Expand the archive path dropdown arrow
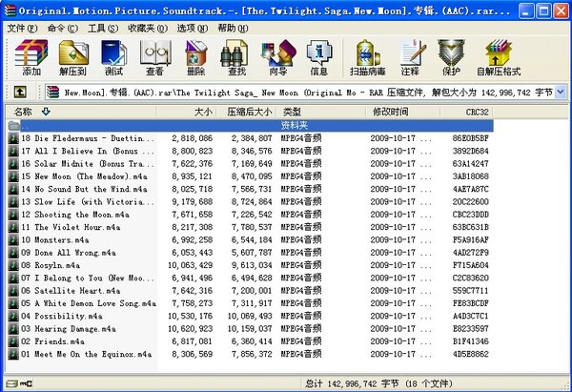 click(561, 92)
